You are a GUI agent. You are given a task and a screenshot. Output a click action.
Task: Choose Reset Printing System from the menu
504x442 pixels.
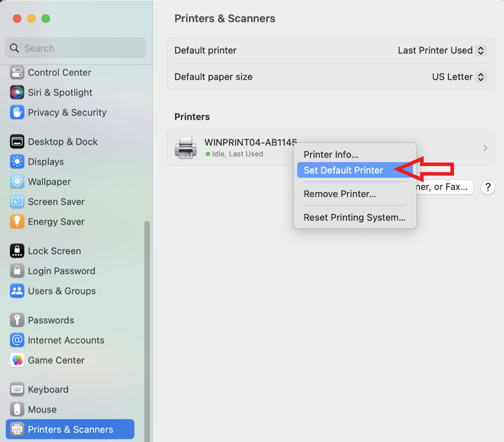[x=354, y=217]
